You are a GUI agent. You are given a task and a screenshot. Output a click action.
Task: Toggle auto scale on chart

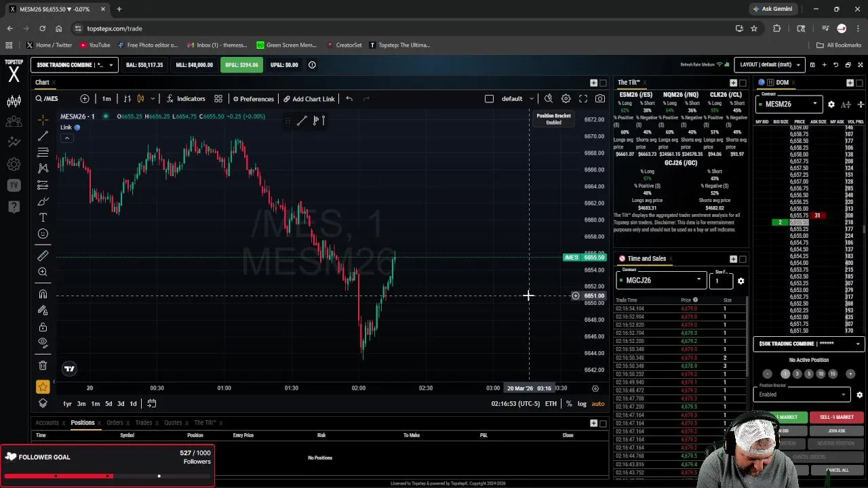597,404
